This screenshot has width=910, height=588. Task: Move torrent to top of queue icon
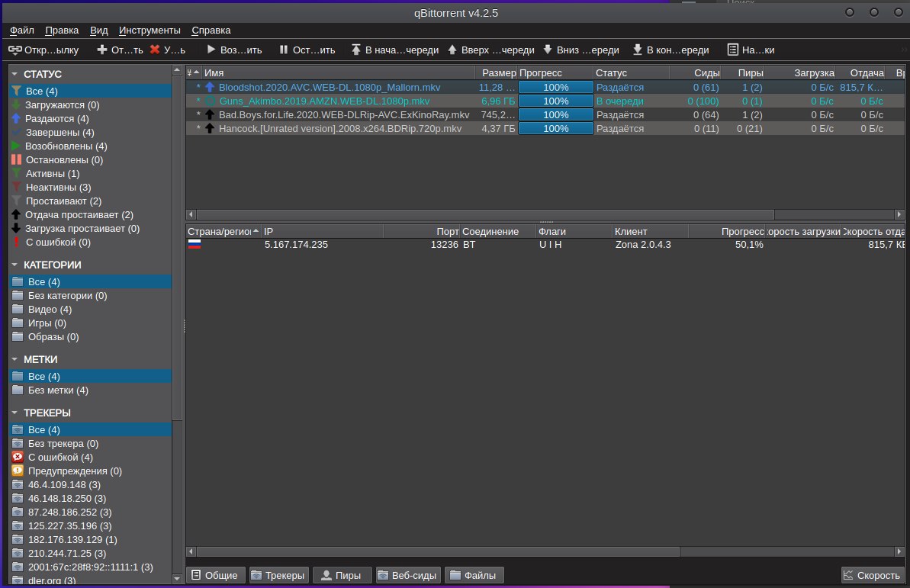coord(355,50)
